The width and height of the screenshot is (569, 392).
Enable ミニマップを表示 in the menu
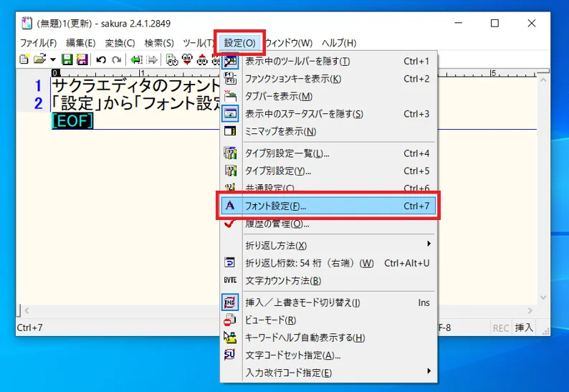coord(328,131)
